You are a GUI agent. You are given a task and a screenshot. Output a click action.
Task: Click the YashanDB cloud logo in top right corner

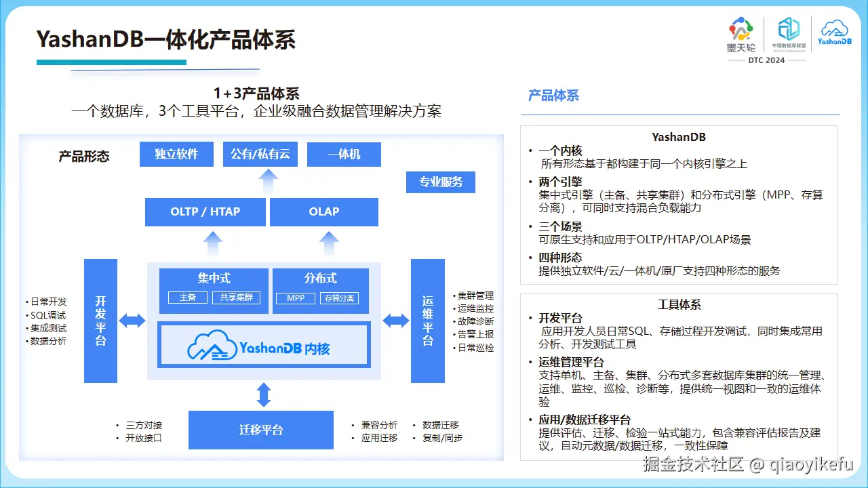coord(834,30)
